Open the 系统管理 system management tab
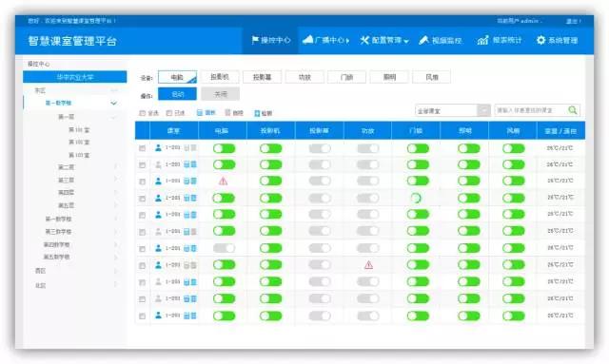Viewport: 609px width, 364px height. 557,40
